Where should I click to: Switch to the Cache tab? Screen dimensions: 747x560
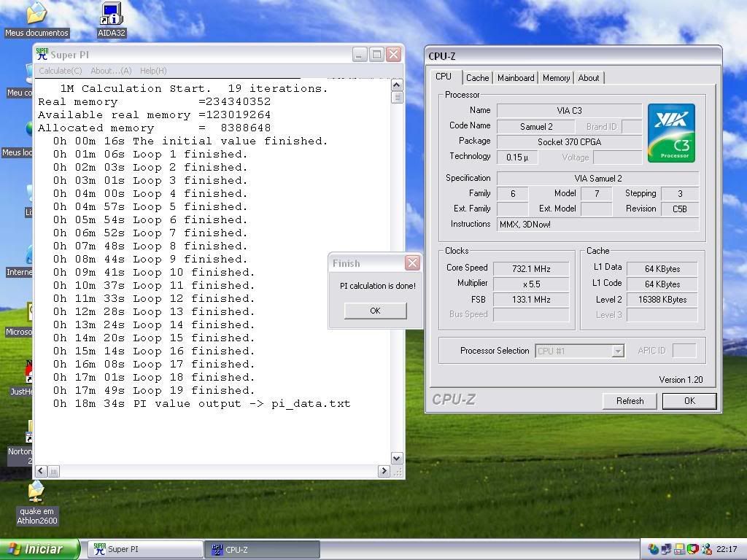pyautogui.click(x=477, y=78)
